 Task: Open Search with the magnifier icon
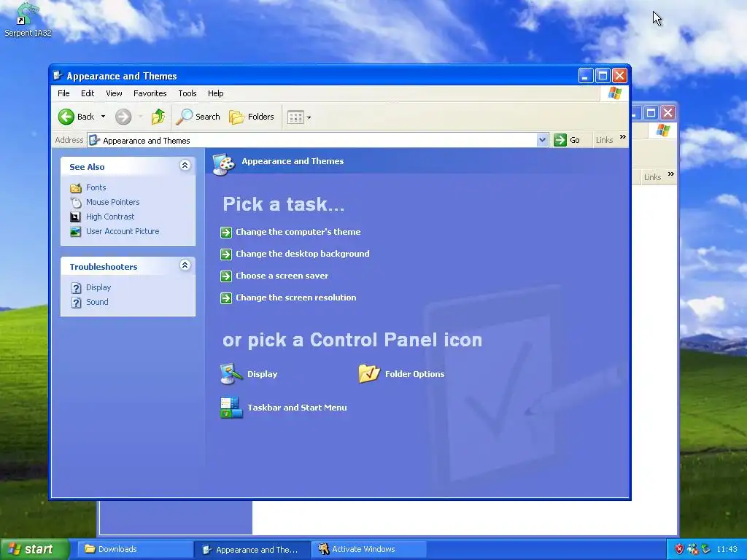click(x=185, y=117)
